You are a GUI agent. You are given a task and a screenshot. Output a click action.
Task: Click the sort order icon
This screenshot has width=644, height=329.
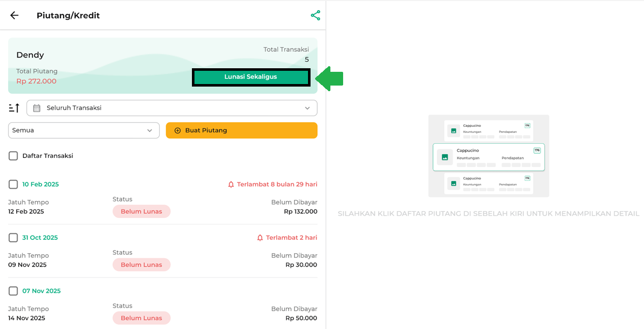(x=14, y=108)
